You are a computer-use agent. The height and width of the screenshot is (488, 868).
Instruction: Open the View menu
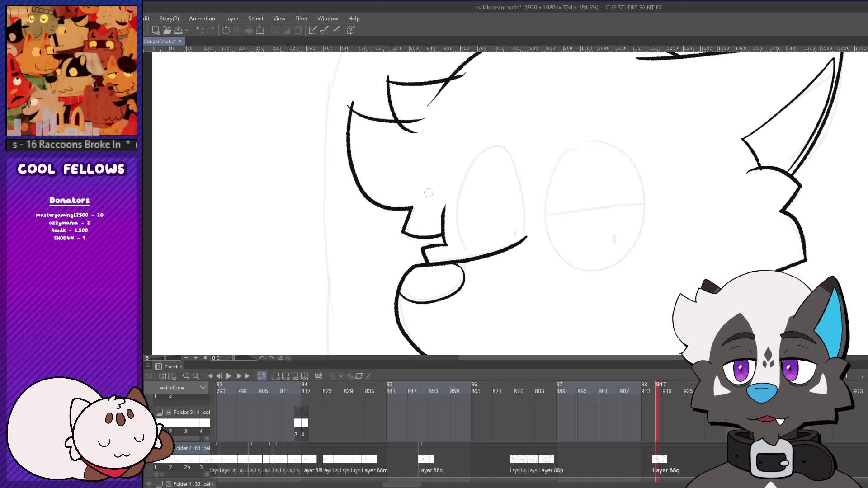tap(279, 19)
